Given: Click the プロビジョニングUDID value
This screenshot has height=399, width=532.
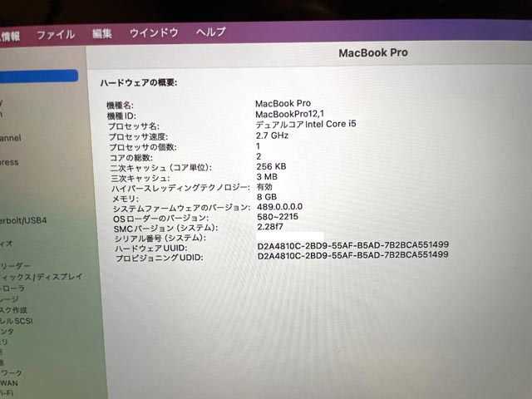Looking at the screenshot, I should pos(352,256).
